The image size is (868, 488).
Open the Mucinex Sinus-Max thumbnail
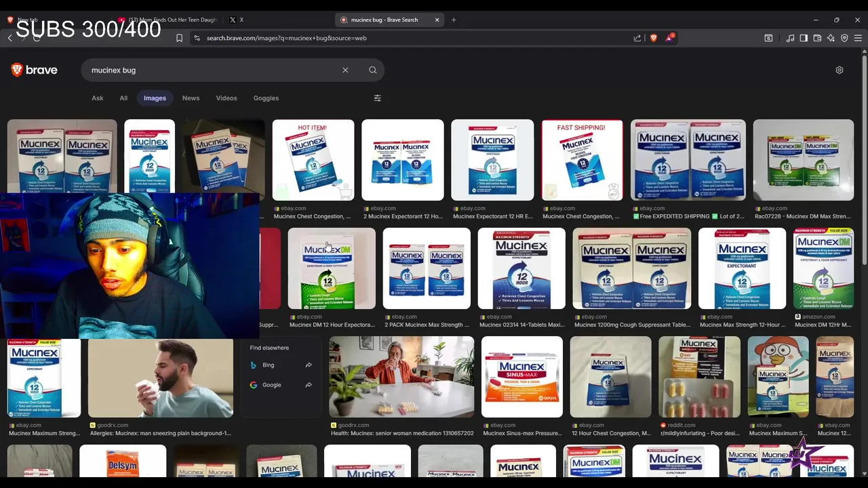pyautogui.click(x=522, y=377)
